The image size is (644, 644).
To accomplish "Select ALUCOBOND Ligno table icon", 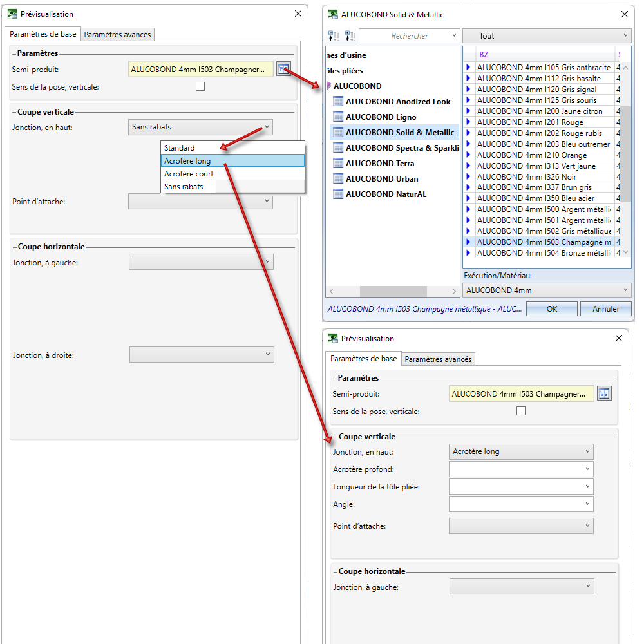I will [x=338, y=117].
